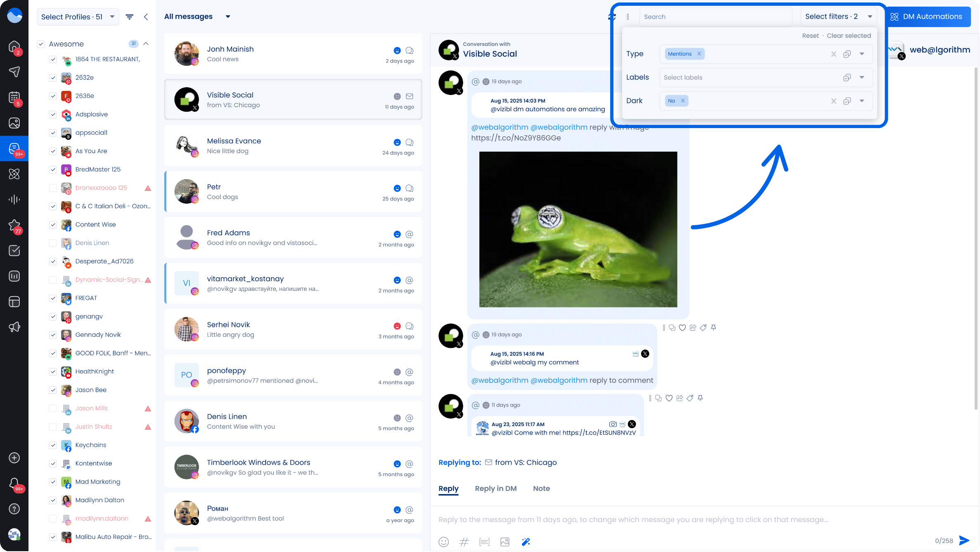Attach an image using the picture icon
Image resolution: width=980 pixels, height=552 pixels.
click(x=505, y=542)
